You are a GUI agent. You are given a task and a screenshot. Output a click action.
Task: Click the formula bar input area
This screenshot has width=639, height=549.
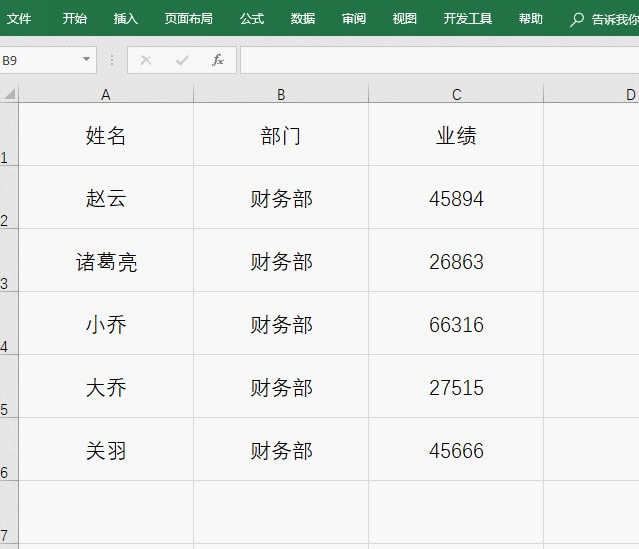tap(440, 60)
